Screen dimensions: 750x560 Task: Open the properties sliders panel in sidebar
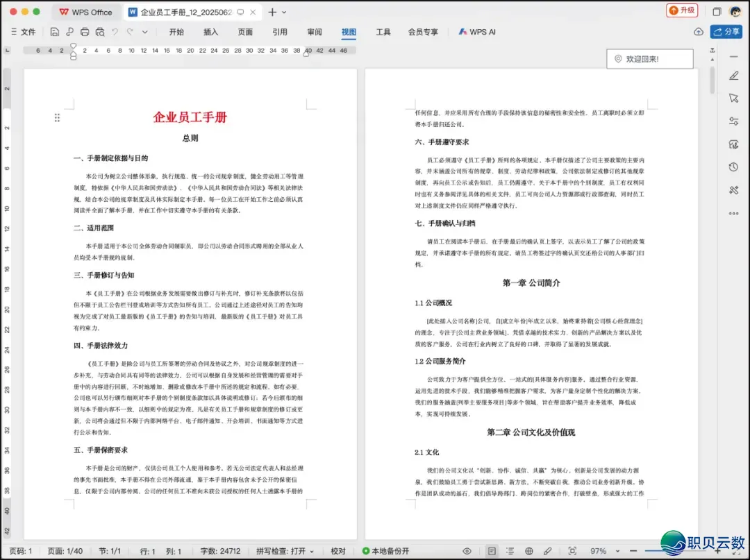tap(734, 121)
